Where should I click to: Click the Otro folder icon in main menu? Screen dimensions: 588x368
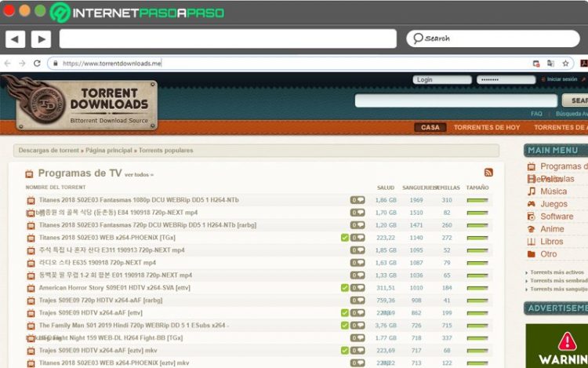pos(532,254)
